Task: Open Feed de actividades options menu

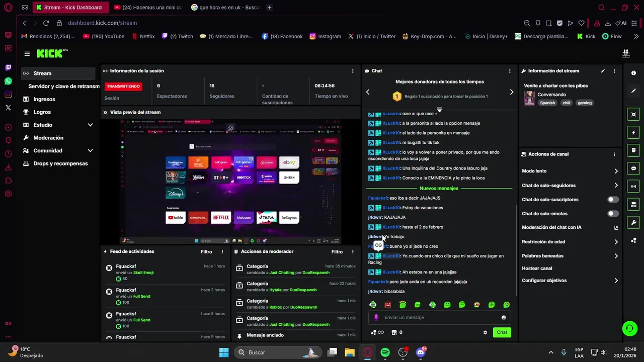Action: tap(222, 251)
